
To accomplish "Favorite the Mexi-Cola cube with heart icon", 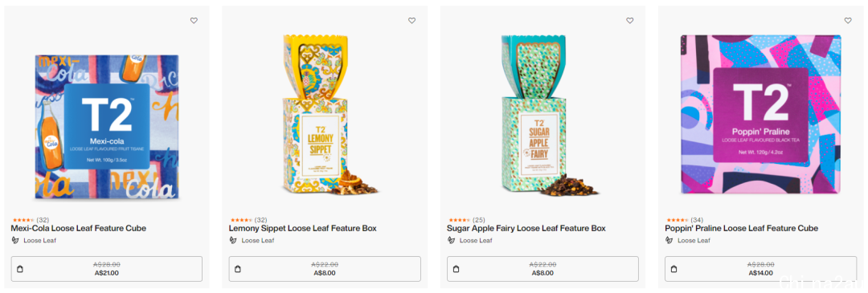I will 194,20.
